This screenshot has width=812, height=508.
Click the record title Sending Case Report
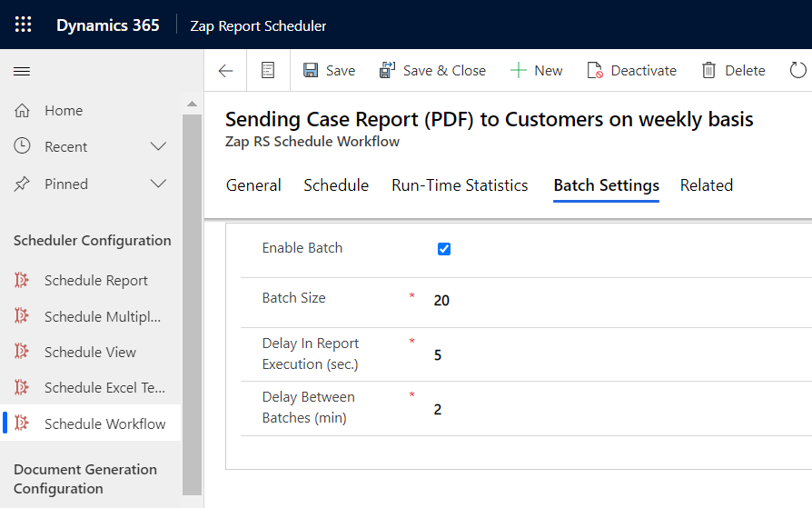489,119
